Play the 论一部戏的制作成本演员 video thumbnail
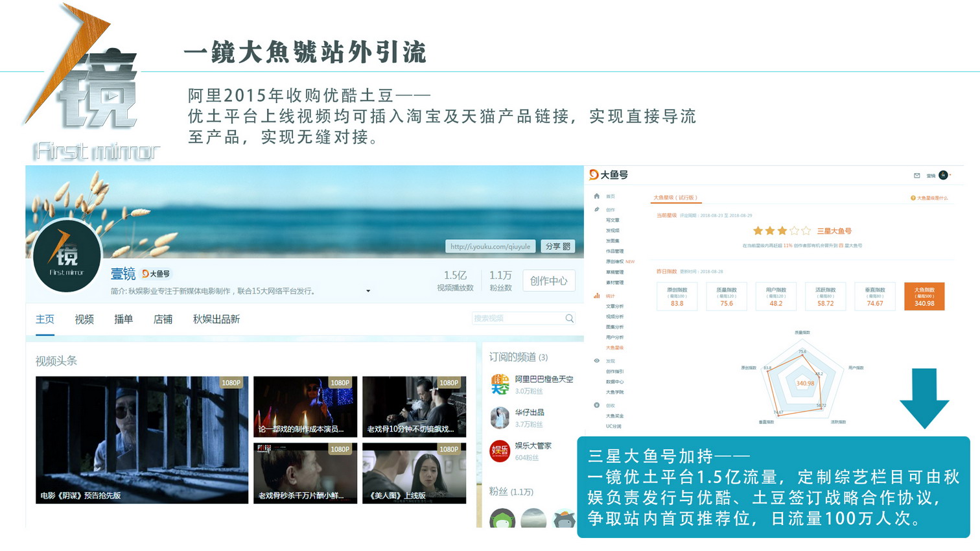Image resolution: width=980 pixels, height=551 pixels. click(305, 406)
